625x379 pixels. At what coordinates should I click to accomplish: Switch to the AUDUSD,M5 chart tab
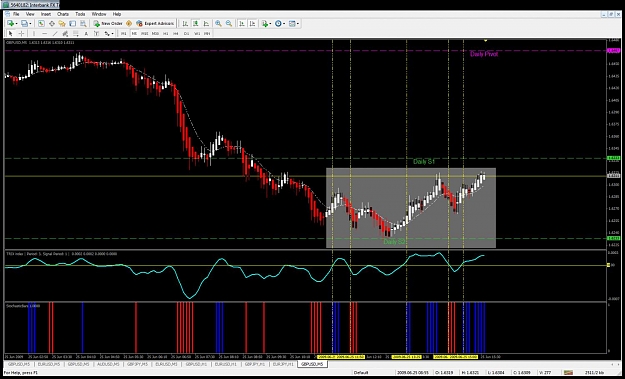(108, 364)
